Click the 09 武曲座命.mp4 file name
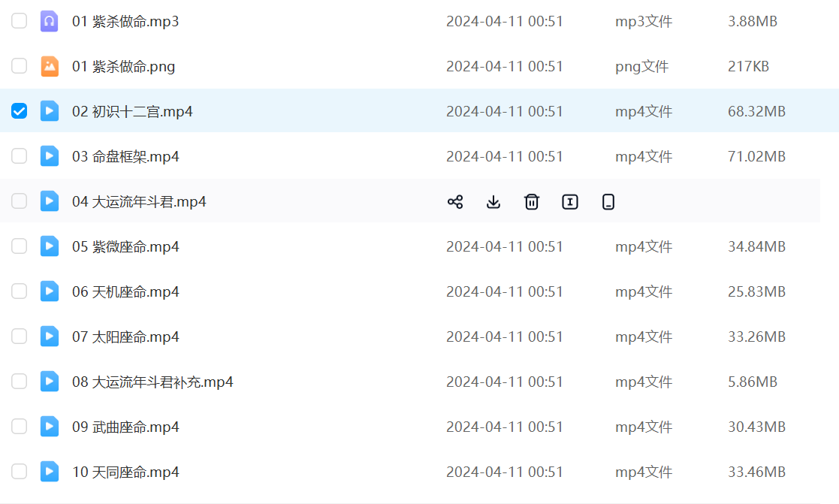The image size is (839, 504). click(x=125, y=427)
